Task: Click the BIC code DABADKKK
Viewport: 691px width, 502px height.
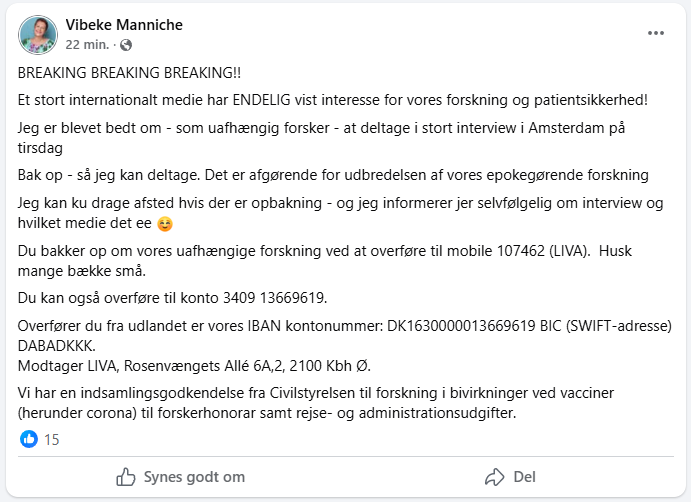Action: point(56,346)
